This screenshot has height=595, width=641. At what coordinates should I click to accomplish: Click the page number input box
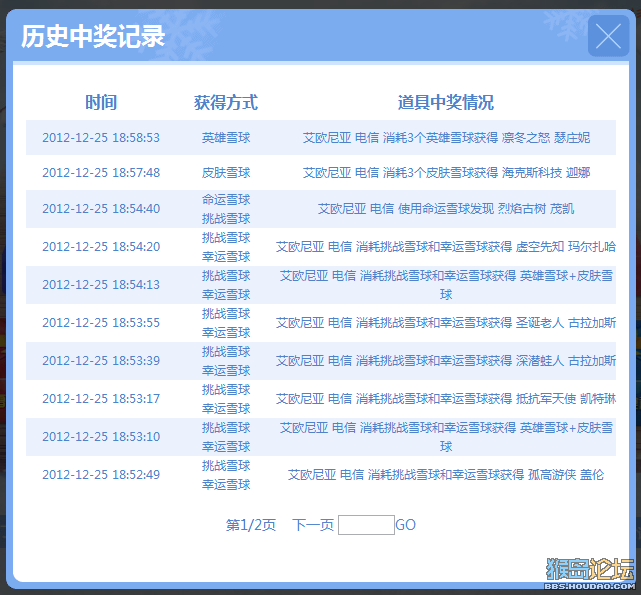(x=366, y=525)
